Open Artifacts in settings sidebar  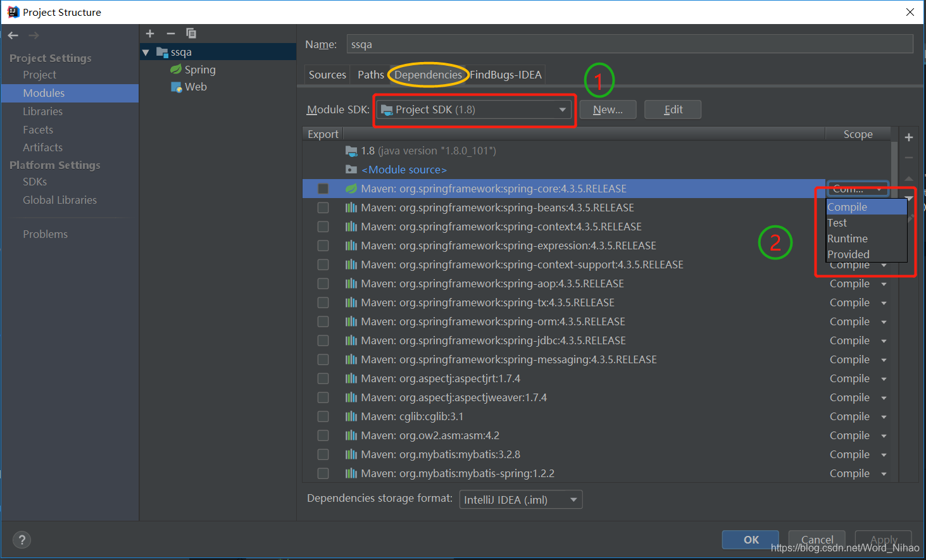tap(42, 147)
